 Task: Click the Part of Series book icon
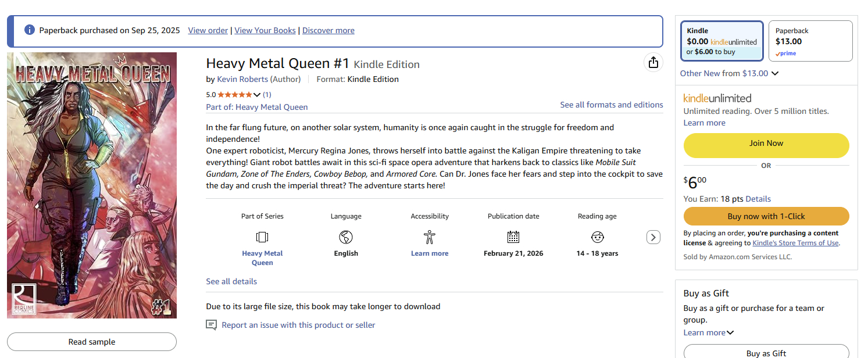point(262,237)
